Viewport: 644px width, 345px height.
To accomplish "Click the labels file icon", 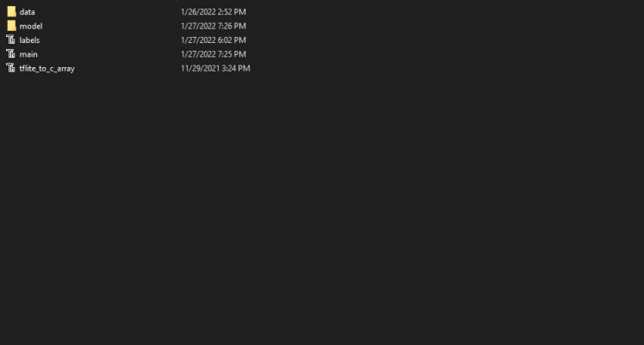I will 11,40.
